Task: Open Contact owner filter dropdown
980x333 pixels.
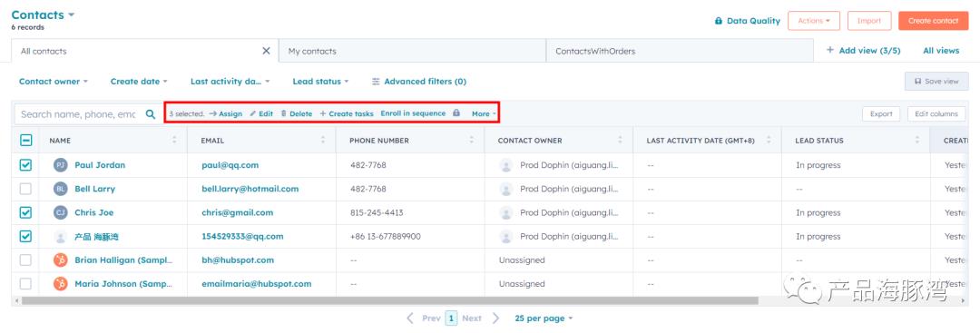Action: point(54,82)
